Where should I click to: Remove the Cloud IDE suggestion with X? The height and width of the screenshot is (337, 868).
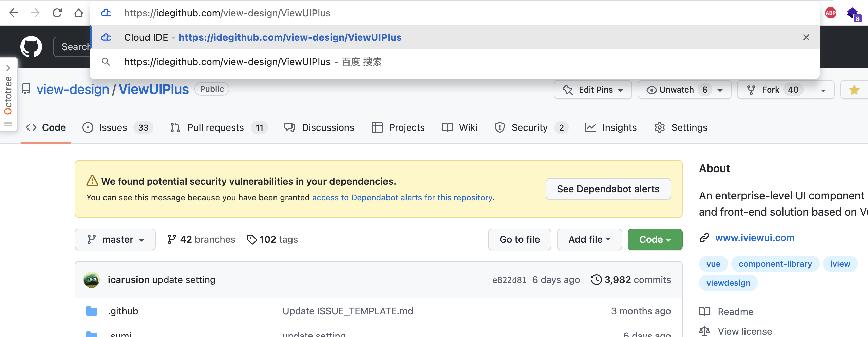[806, 37]
